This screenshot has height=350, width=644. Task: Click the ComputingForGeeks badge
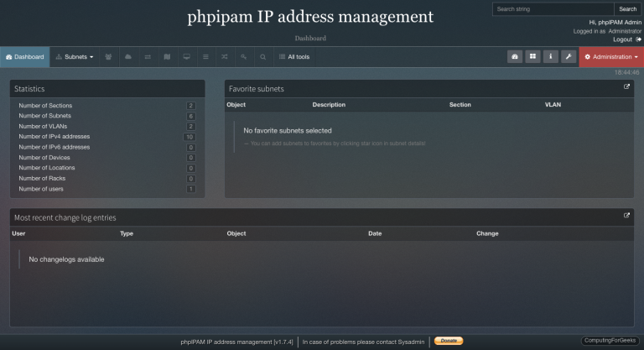[610, 341]
